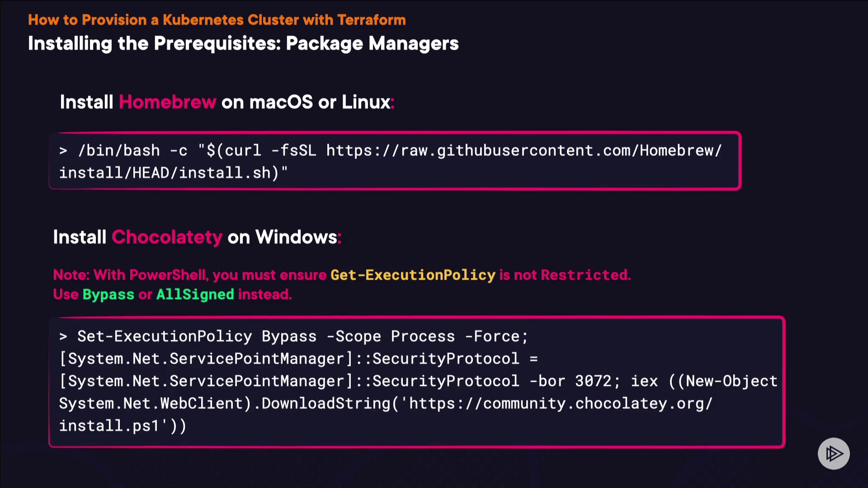Click 'on macOS or Linux' heading text
Screen dimensions: 868x488
[306, 102]
